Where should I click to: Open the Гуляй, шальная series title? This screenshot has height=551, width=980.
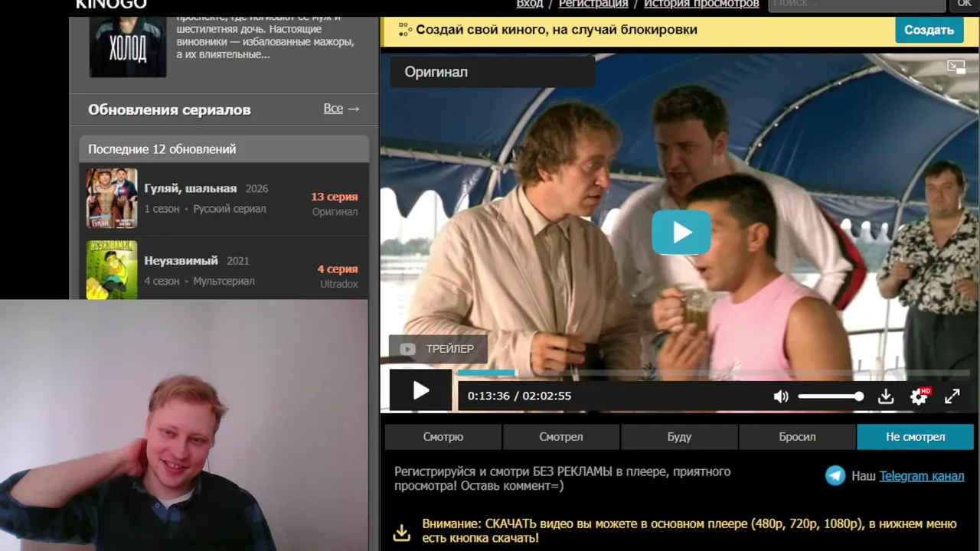click(191, 188)
